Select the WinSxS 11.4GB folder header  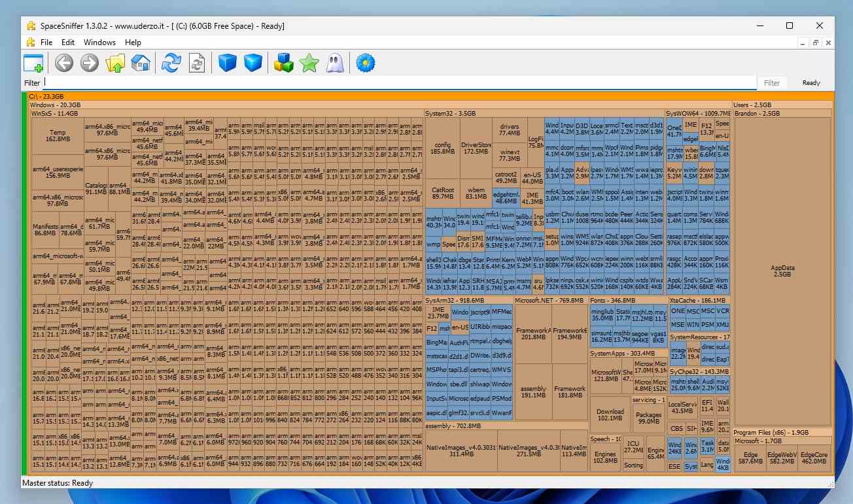point(226,113)
